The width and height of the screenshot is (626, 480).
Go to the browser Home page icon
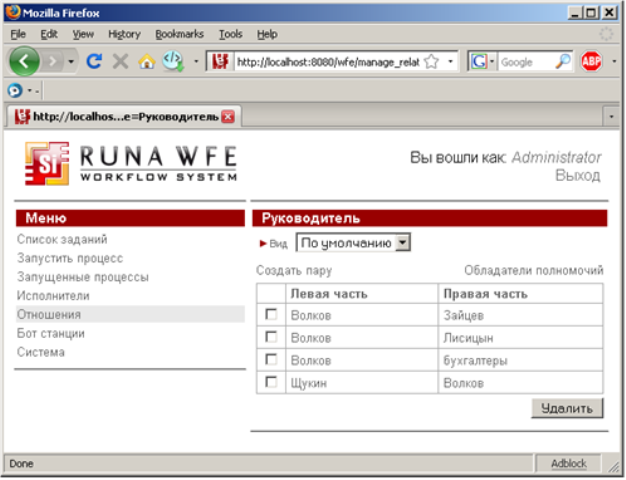pyautogui.click(x=147, y=62)
